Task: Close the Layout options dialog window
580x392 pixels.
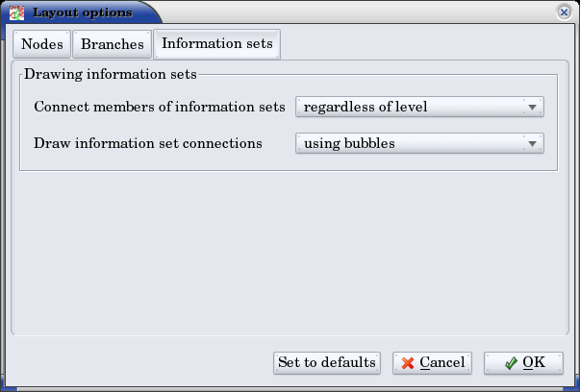Action: pos(565,12)
